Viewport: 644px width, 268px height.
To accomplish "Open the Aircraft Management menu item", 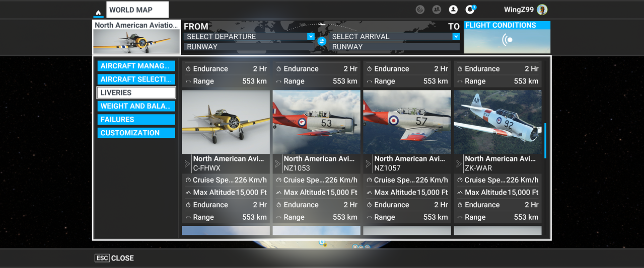I will [136, 66].
